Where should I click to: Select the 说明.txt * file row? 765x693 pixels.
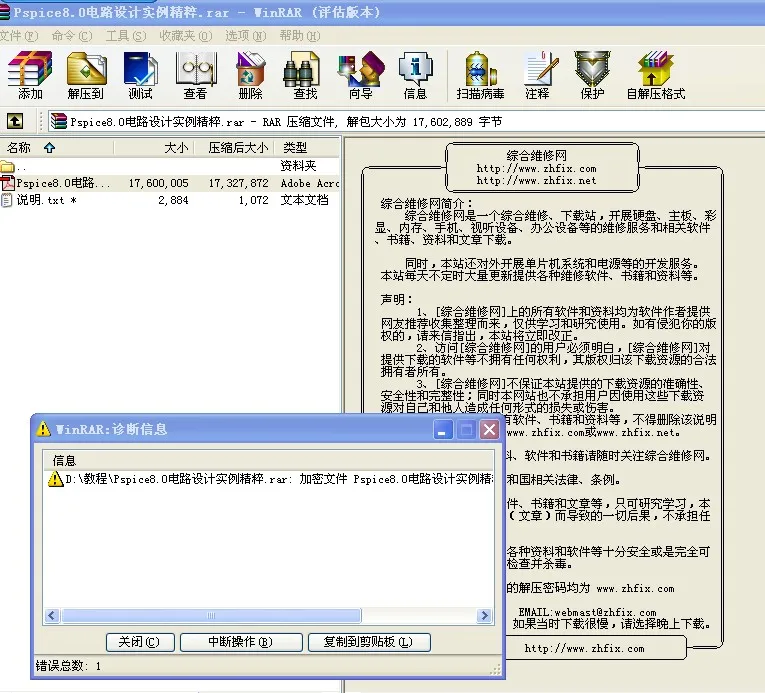click(x=170, y=200)
